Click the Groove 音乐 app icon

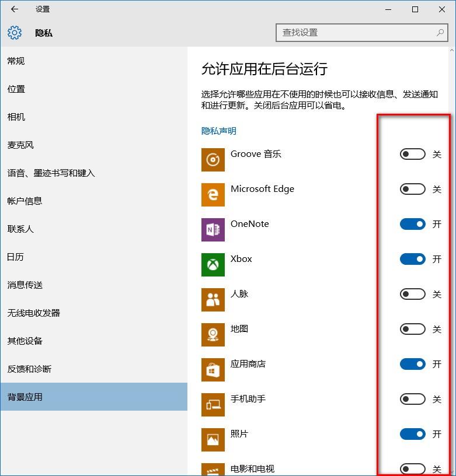pos(213,160)
